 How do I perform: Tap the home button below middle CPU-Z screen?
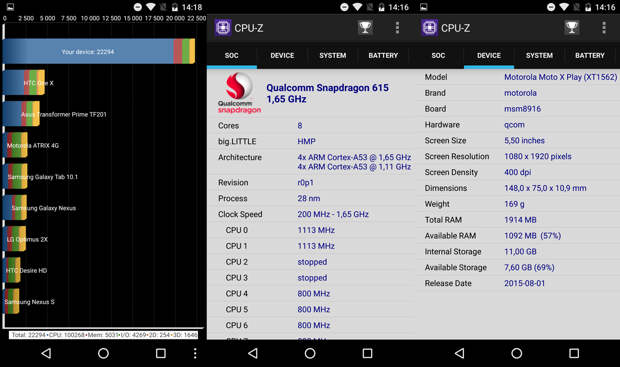310,353
